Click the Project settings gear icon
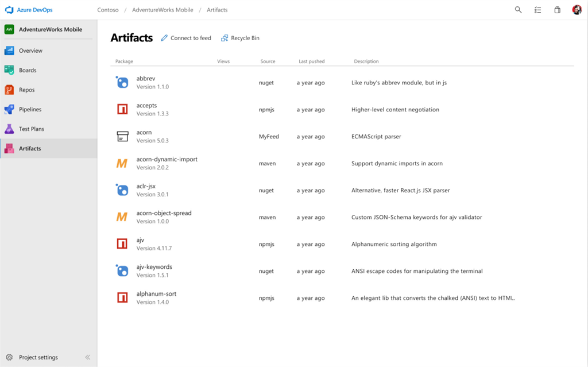The height and width of the screenshot is (367, 588). point(9,357)
